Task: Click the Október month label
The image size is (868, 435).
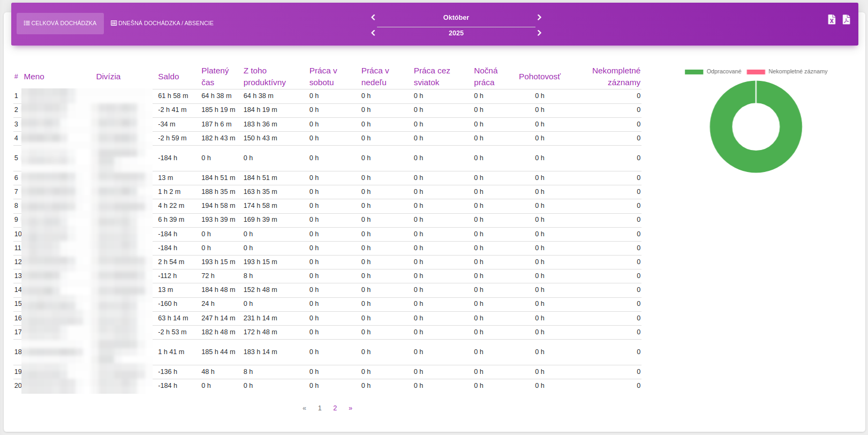Action: point(456,18)
